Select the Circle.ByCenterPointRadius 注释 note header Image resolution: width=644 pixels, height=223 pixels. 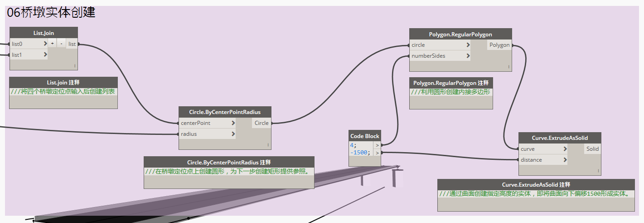click(x=229, y=162)
